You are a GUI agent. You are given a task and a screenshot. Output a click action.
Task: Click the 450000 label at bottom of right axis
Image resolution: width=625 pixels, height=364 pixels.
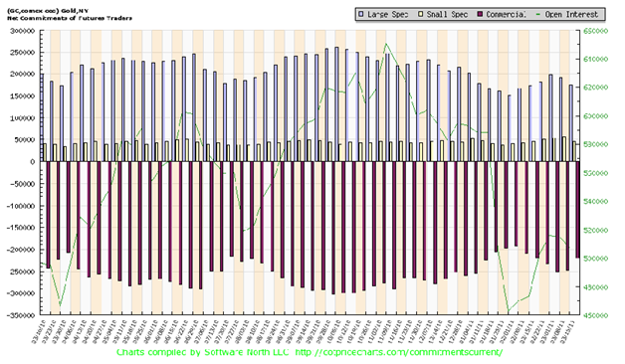coord(595,315)
